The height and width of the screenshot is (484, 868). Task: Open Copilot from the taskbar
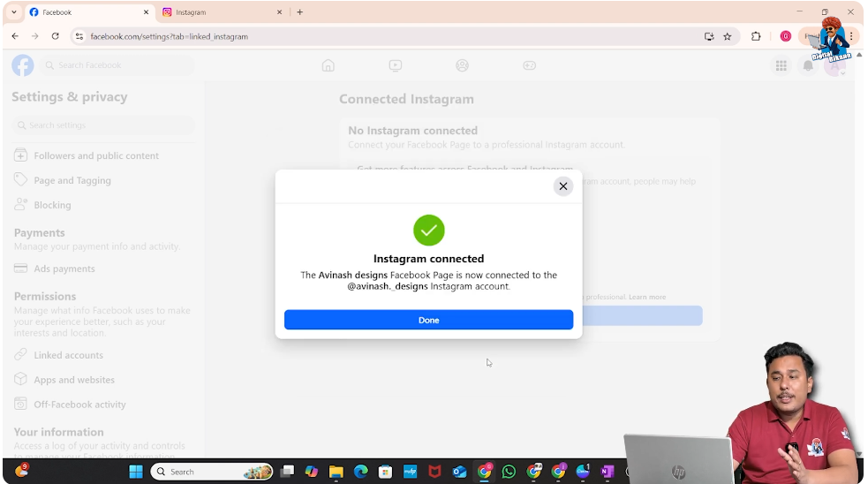(311, 472)
